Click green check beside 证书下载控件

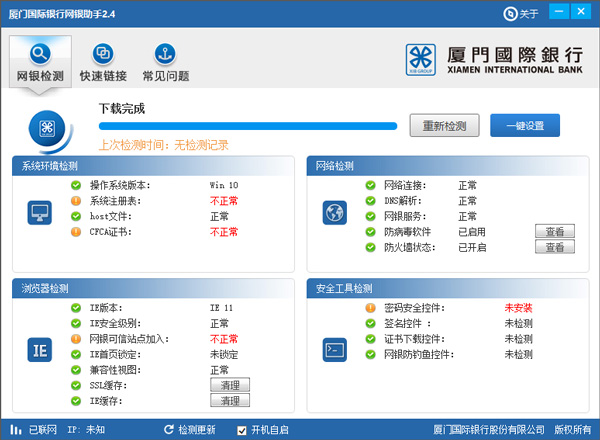pos(370,339)
